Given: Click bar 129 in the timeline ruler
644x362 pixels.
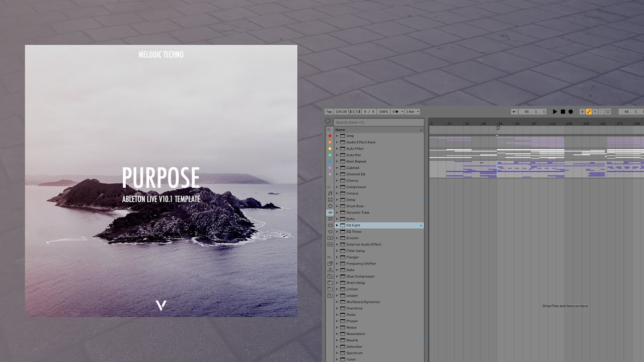Looking at the screenshot, I should (x=569, y=123).
